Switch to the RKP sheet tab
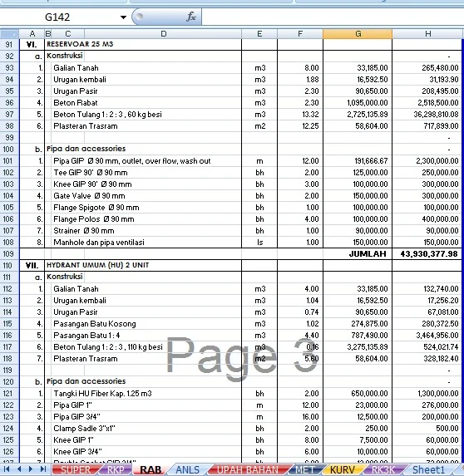Viewport: 464px width, 476px height. pyautogui.click(x=116, y=470)
